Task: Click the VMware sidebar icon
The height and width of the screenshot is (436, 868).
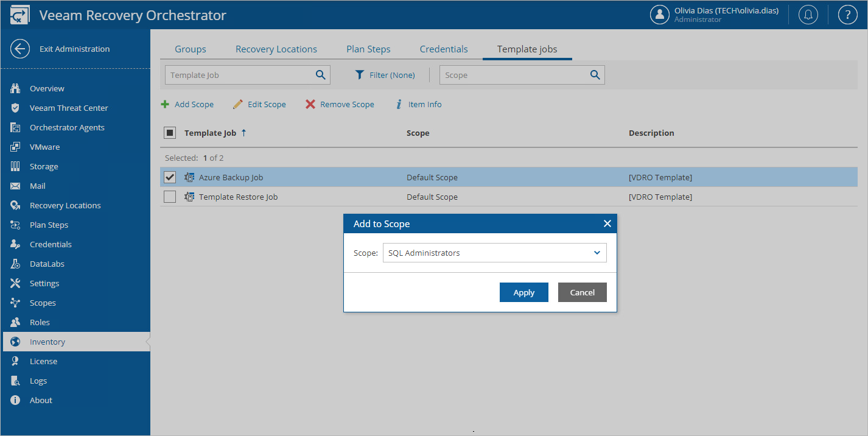Action: pyautogui.click(x=16, y=147)
